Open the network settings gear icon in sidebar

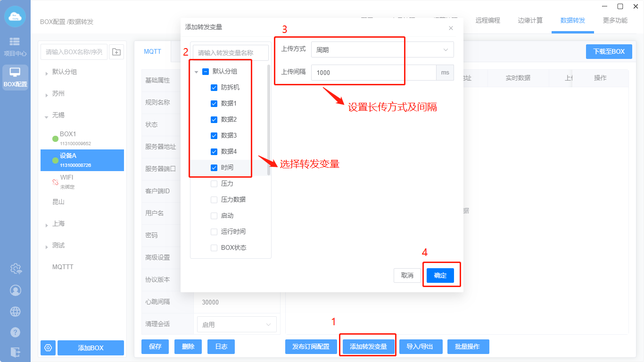(16, 269)
